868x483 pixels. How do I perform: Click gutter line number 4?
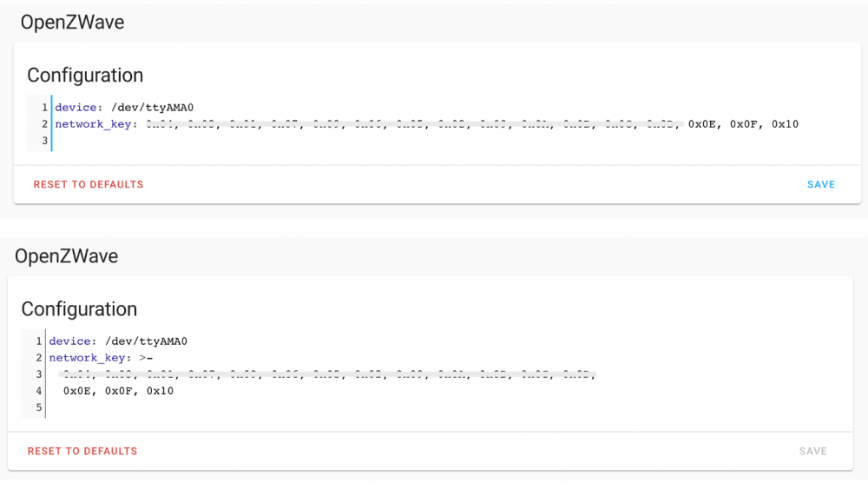[39, 391]
